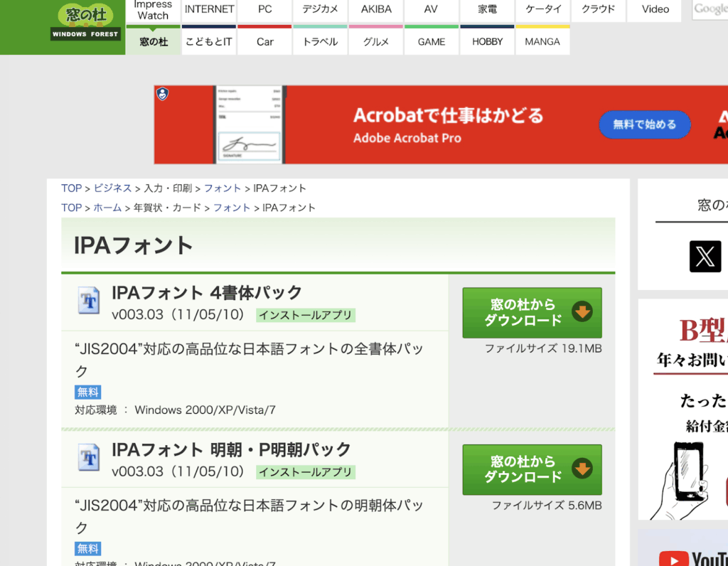The image size is (728, 566).
Task: Click the X (Twitter) icon in sidebar
Action: (x=705, y=256)
